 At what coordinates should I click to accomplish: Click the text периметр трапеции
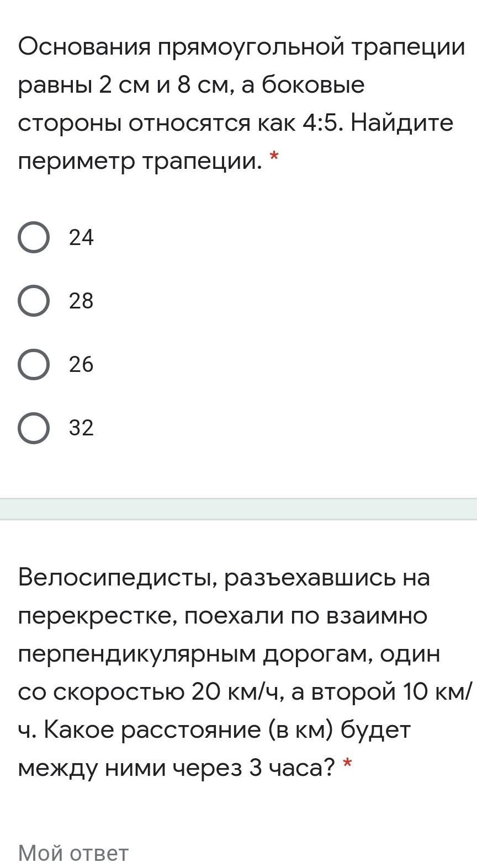point(140,162)
